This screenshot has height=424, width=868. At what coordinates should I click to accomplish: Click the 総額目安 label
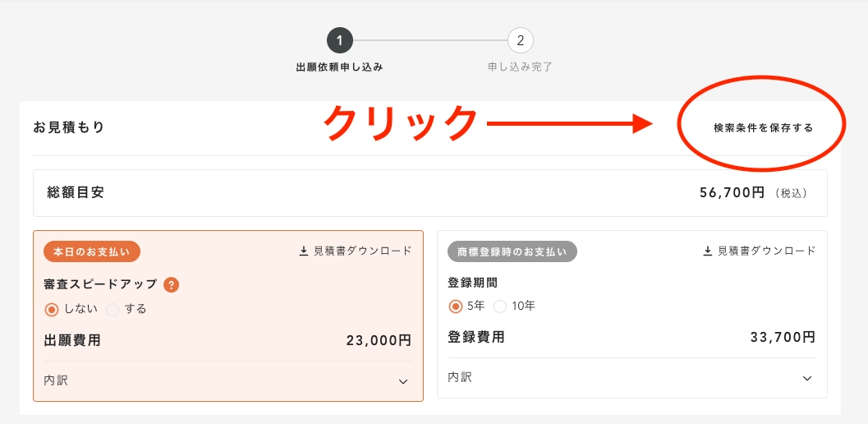point(76,193)
